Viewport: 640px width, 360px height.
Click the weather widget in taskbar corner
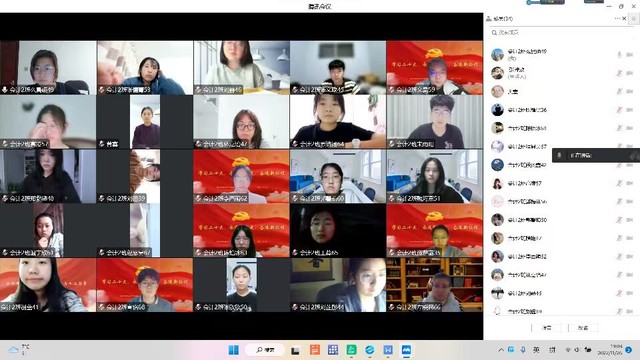tap(18, 350)
